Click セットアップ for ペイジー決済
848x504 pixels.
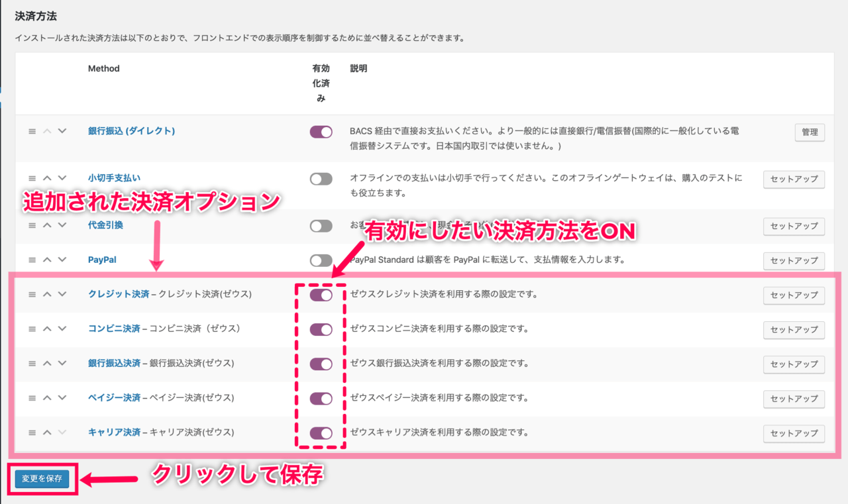click(794, 399)
